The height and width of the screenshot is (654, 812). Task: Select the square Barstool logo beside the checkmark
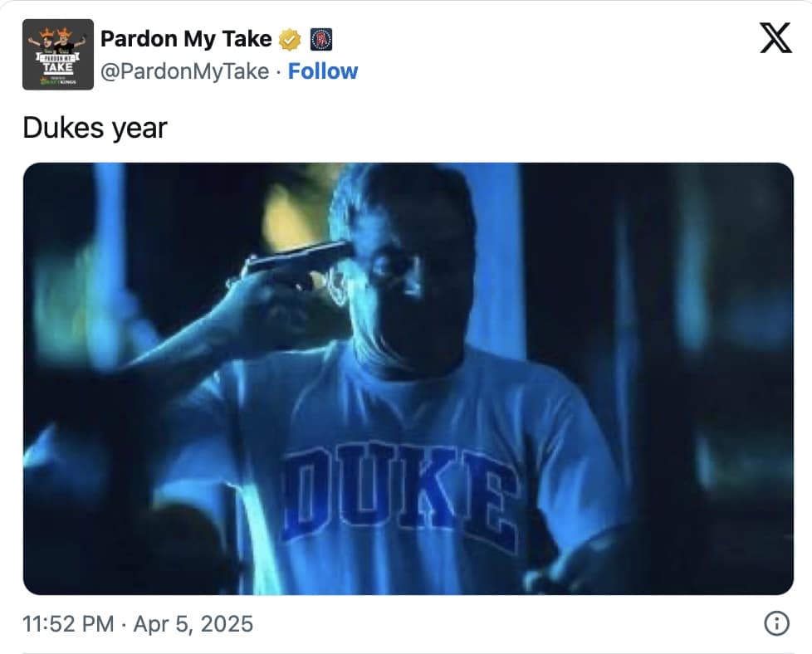point(324,38)
